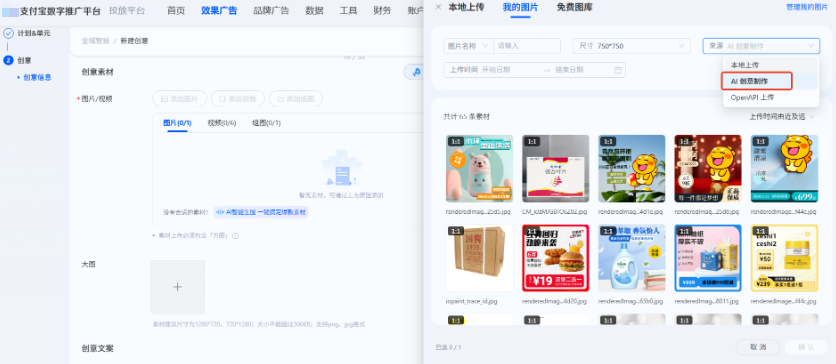Close the image picker panel with the X icon
This screenshot has width=836, height=364.
(x=438, y=7)
